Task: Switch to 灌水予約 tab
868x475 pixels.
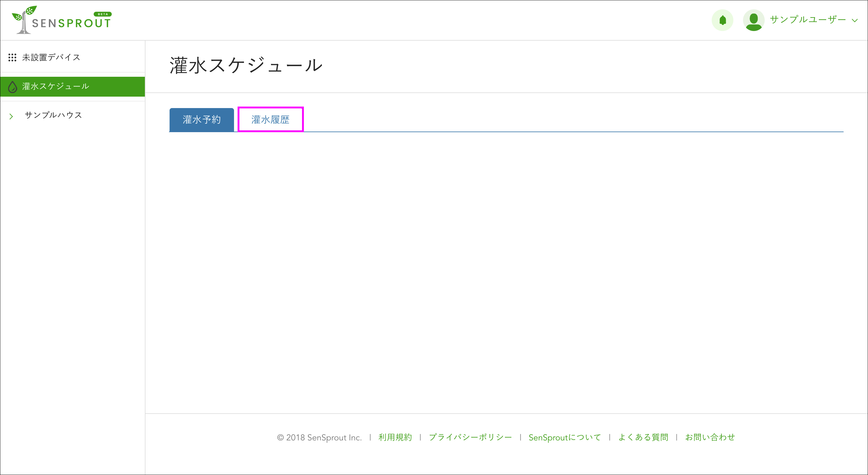Action: [x=201, y=120]
